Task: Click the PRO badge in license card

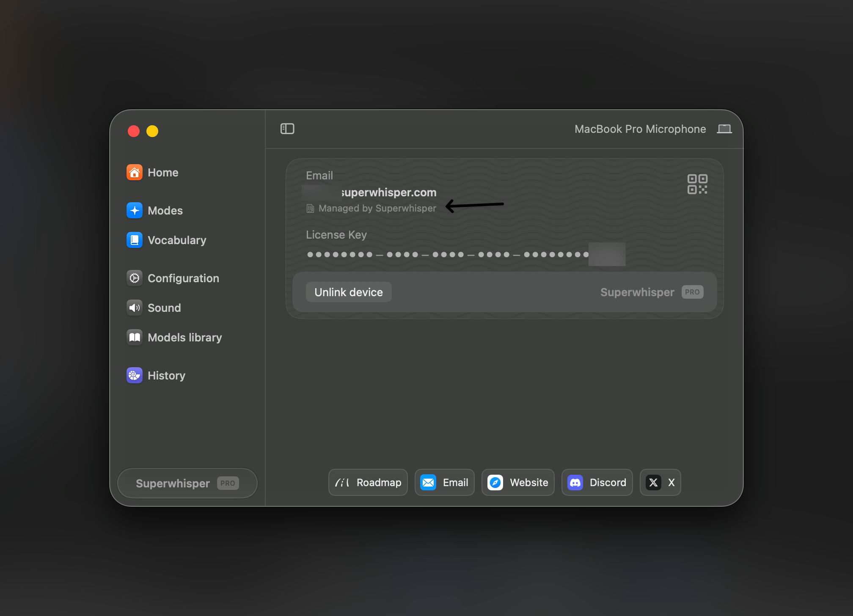Action: [x=692, y=292]
